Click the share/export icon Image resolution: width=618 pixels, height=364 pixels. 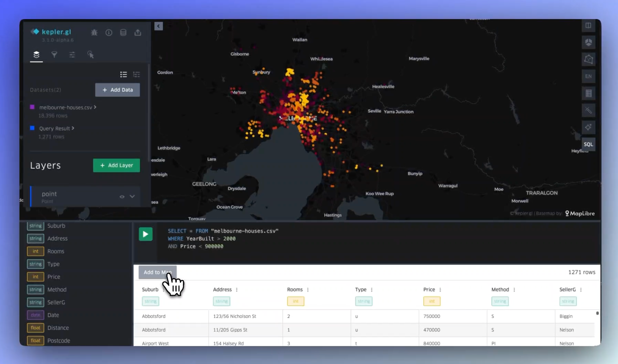pos(138,32)
